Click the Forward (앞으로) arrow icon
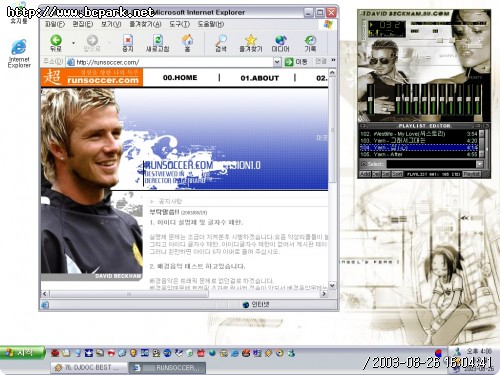500x375 pixels. tap(92, 40)
